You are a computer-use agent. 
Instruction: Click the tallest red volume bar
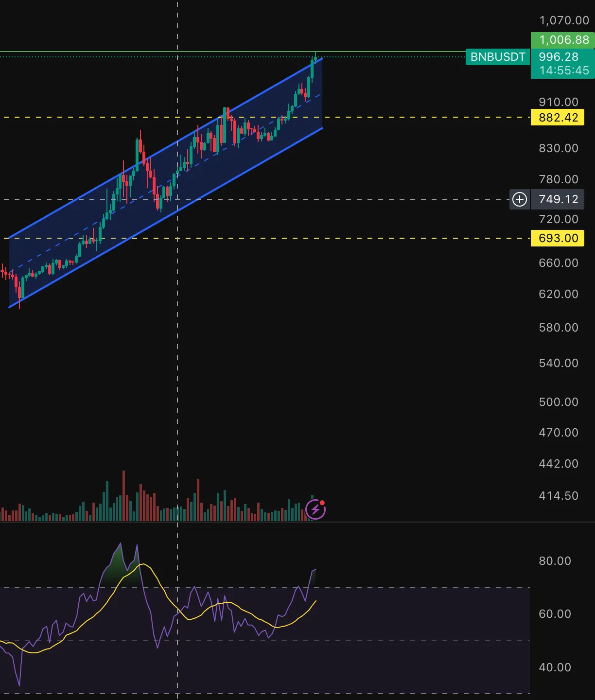(x=124, y=496)
